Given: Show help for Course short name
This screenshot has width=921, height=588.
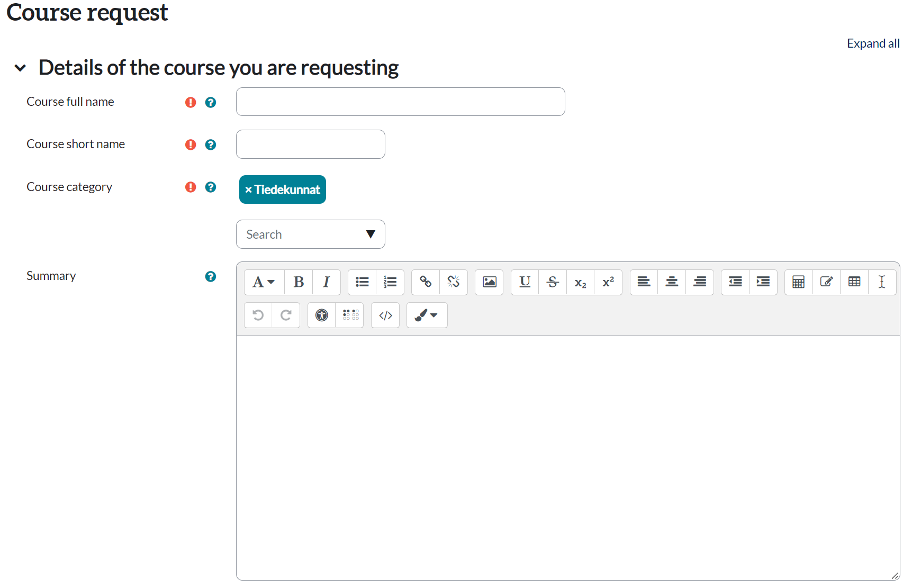Looking at the screenshot, I should (211, 144).
